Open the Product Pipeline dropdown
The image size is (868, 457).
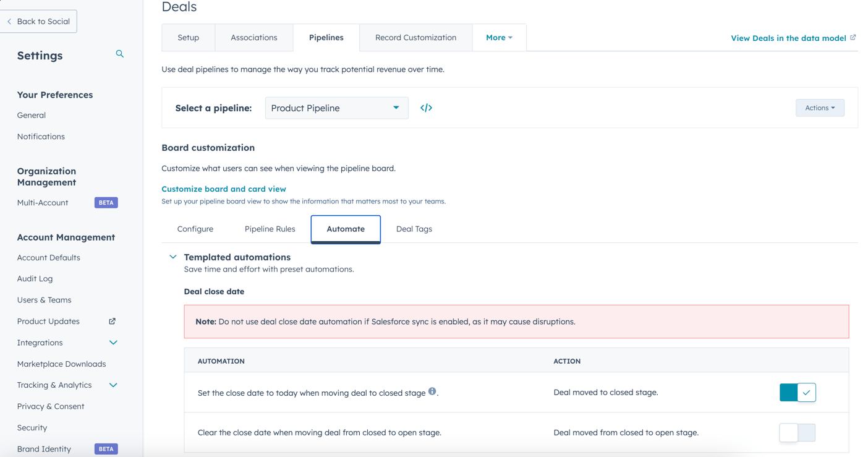(x=336, y=108)
